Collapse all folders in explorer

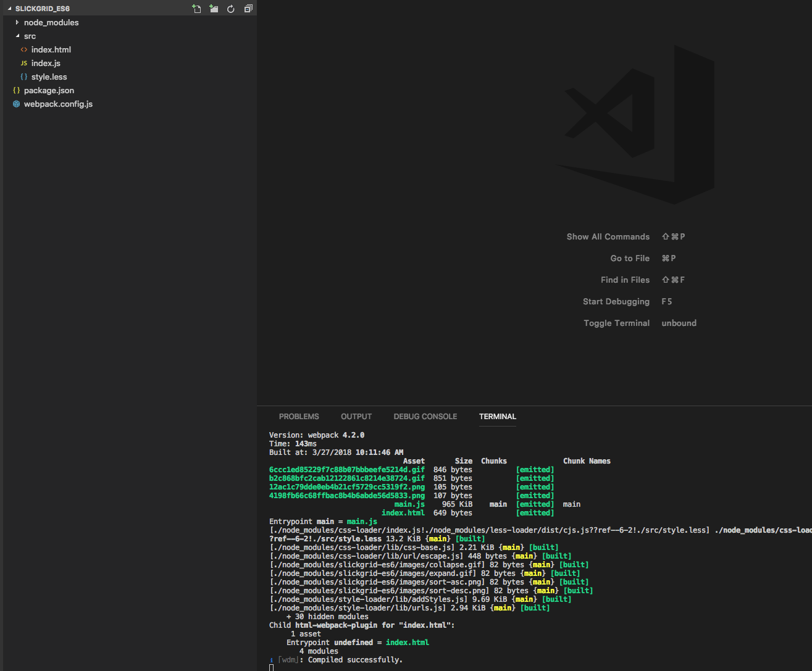tap(248, 9)
